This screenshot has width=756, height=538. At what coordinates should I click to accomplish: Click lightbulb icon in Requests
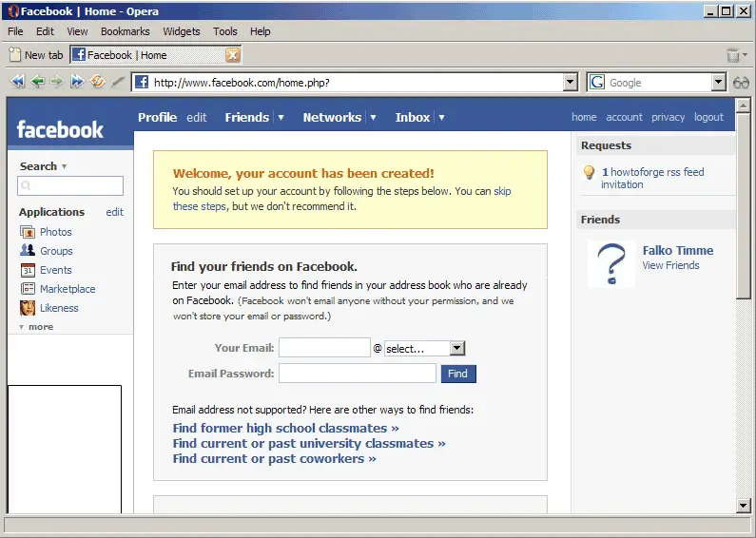[589, 172]
